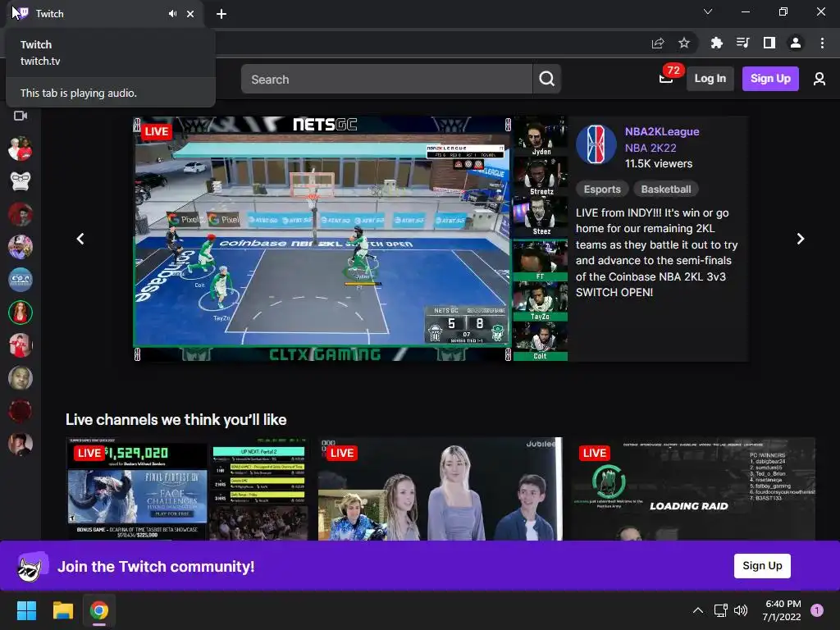
Task: Click the Log In button
Action: pyautogui.click(x=710, y=79)
